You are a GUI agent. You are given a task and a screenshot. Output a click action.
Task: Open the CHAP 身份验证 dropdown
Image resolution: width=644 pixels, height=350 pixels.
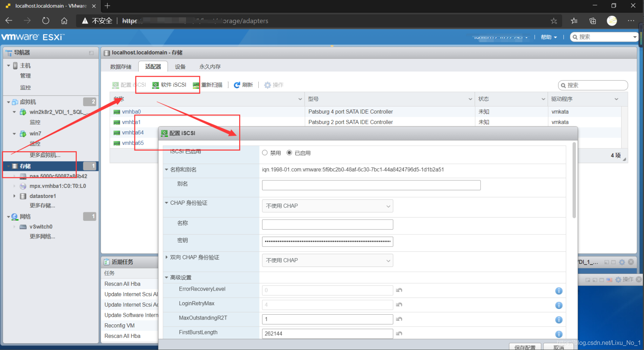327,206
